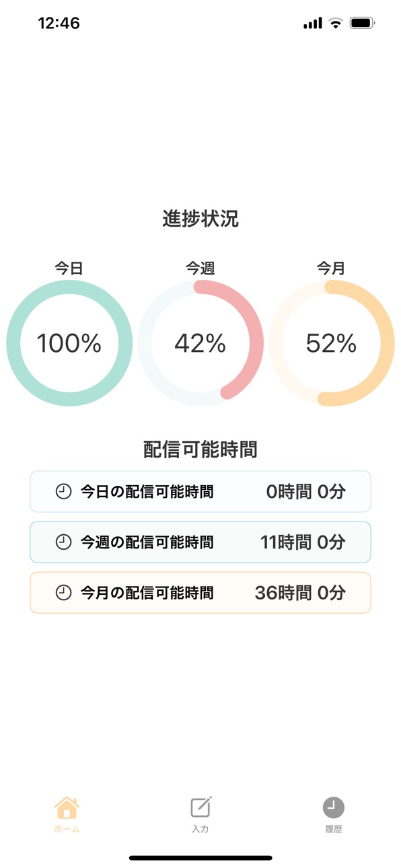Tap the 進捗状況 heading
The height and width of the screenshot is (868, 401).
click(x=200, y=219)
